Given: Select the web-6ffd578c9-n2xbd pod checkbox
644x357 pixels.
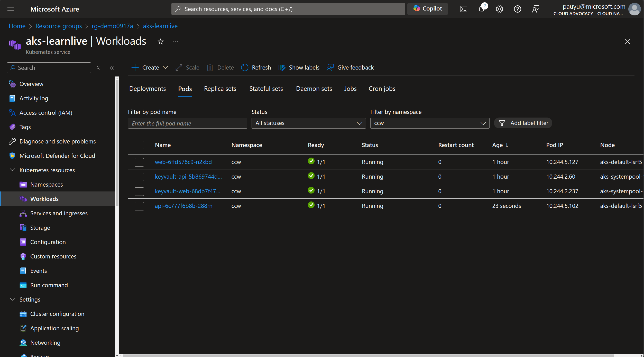Looking at the screenshot, I should pyautogui.click(x=139, y=162).
